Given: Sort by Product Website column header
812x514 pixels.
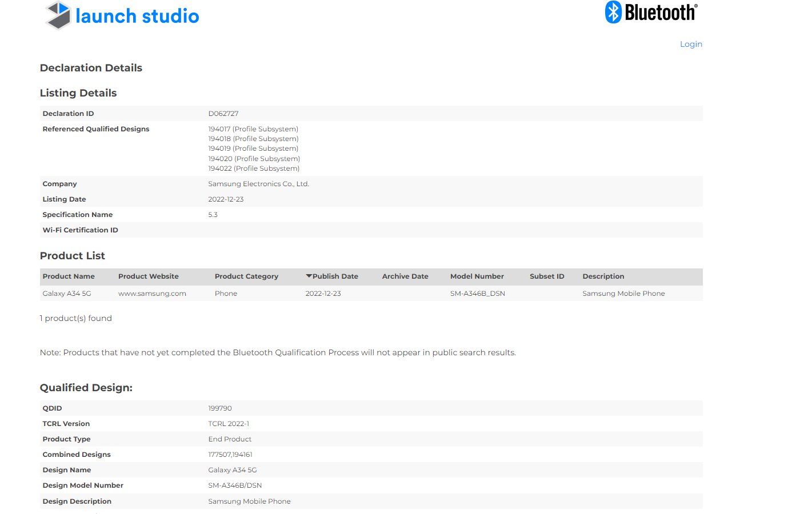Looking at the screenshot, I should (148, 276).
